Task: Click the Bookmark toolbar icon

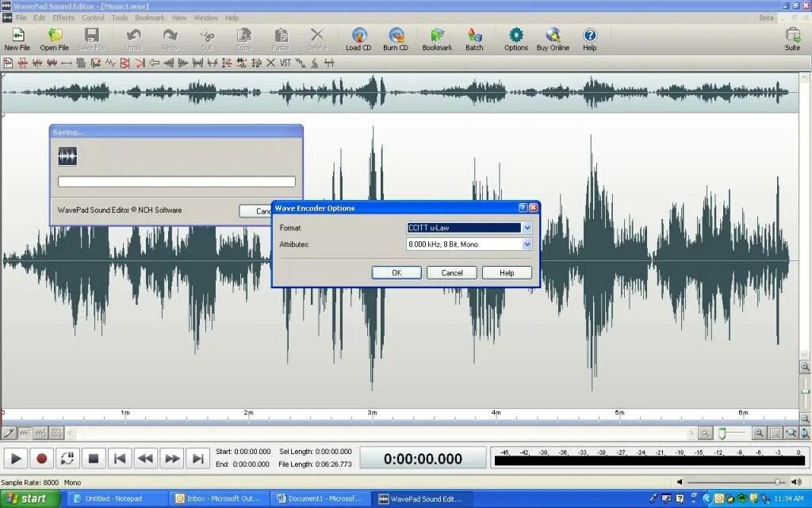Action: click(437, 40)
